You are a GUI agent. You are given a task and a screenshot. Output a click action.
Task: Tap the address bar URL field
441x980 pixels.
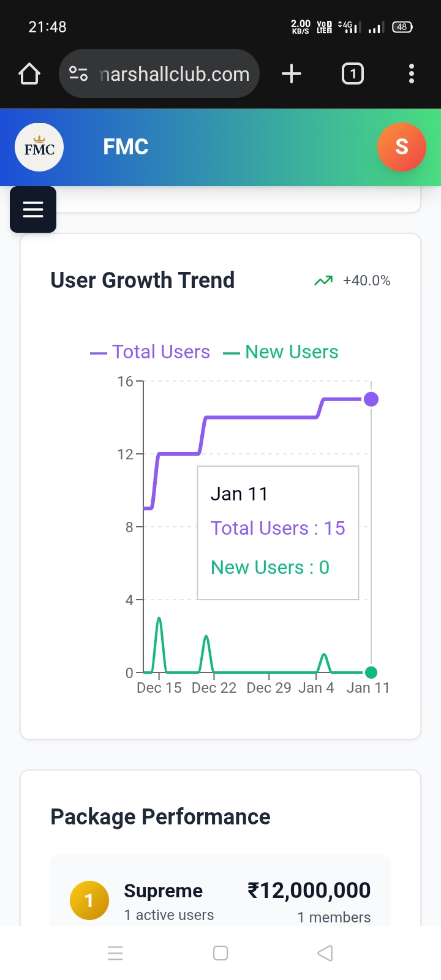pos(174,74)
